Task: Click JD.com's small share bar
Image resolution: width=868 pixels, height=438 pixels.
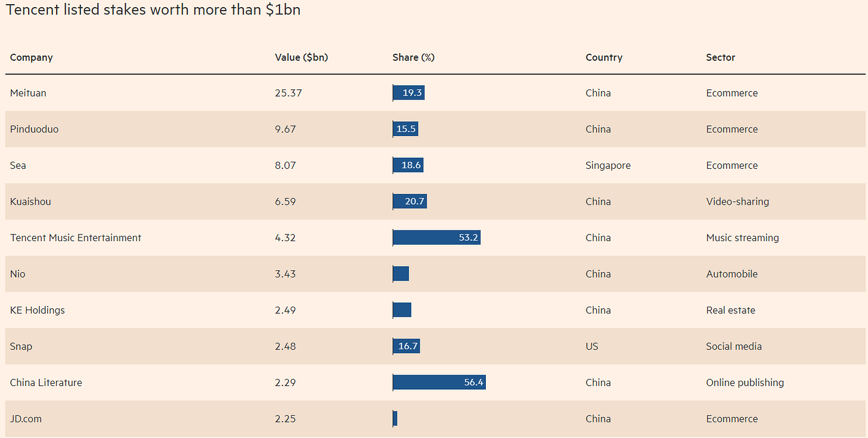Action: click(x=395, y=419)
